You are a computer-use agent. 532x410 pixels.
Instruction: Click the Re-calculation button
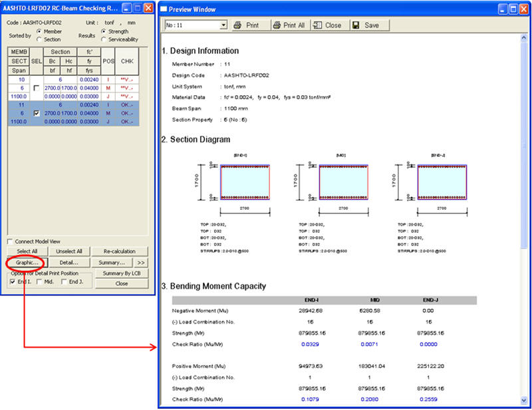[120, 251]
